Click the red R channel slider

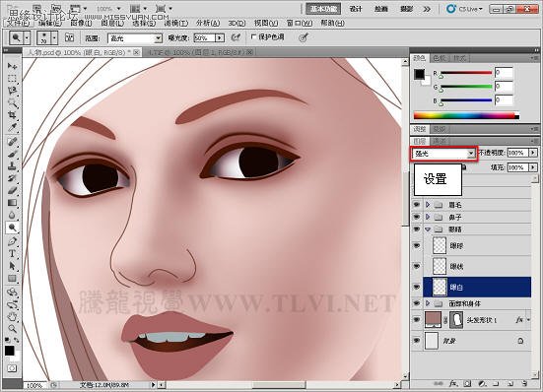[466, 73]
